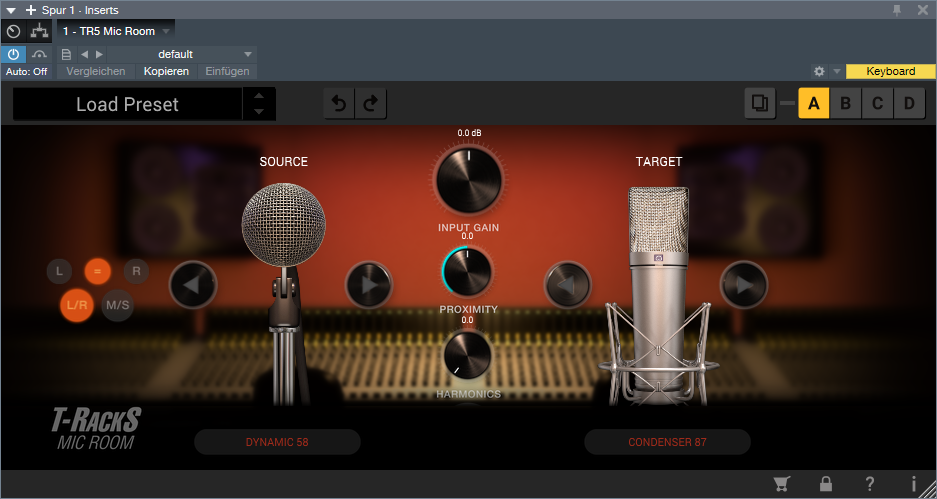Click the CONDENSER 87 target label
The height and width of the screenshot is (499, 937).
(x=667, y=442)
